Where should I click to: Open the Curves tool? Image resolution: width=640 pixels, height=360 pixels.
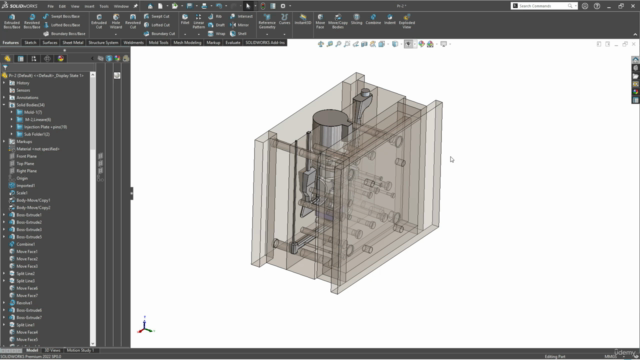pyautogui.click(x=284, y=20)
